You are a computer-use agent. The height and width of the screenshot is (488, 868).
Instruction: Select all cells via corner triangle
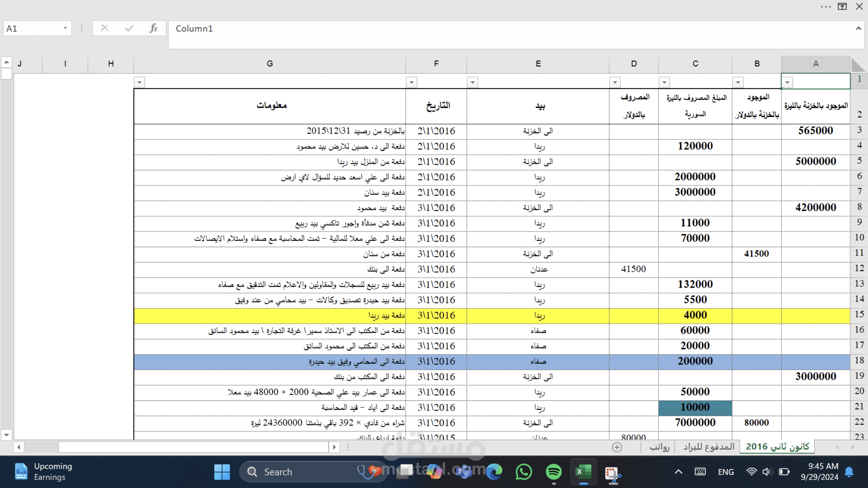click(x=859, y=65)
